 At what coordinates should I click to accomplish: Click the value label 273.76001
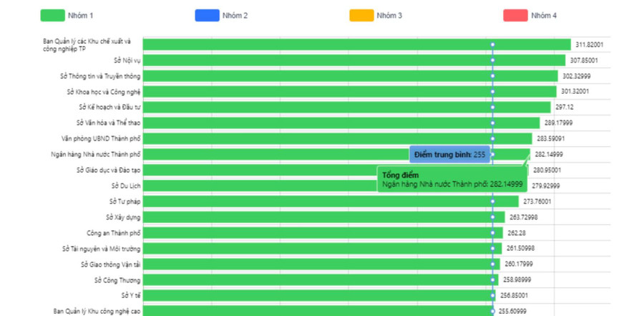[x=537, y=201]
